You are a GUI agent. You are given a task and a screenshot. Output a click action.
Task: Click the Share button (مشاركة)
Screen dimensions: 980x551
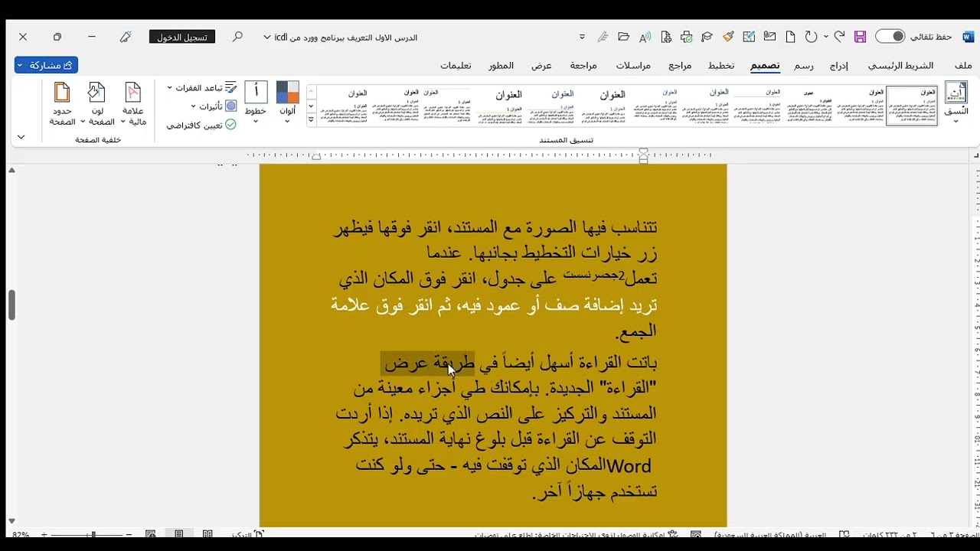[46, 66]
